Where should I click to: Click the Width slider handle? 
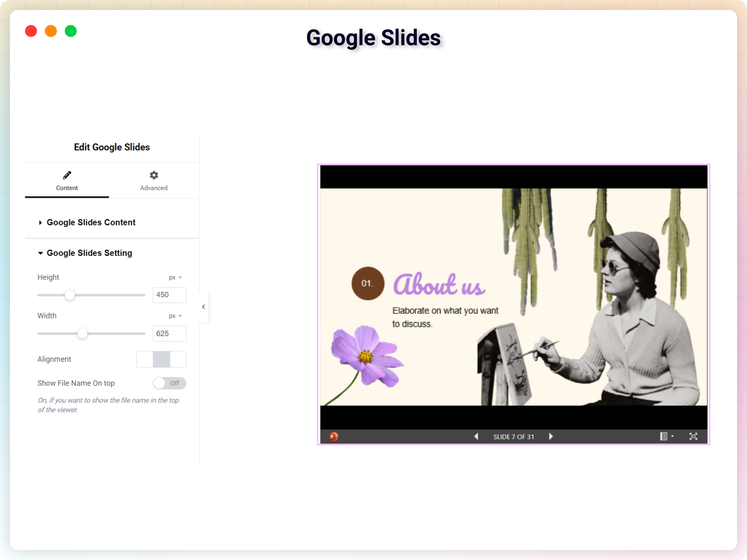click(x=82, y=334)
